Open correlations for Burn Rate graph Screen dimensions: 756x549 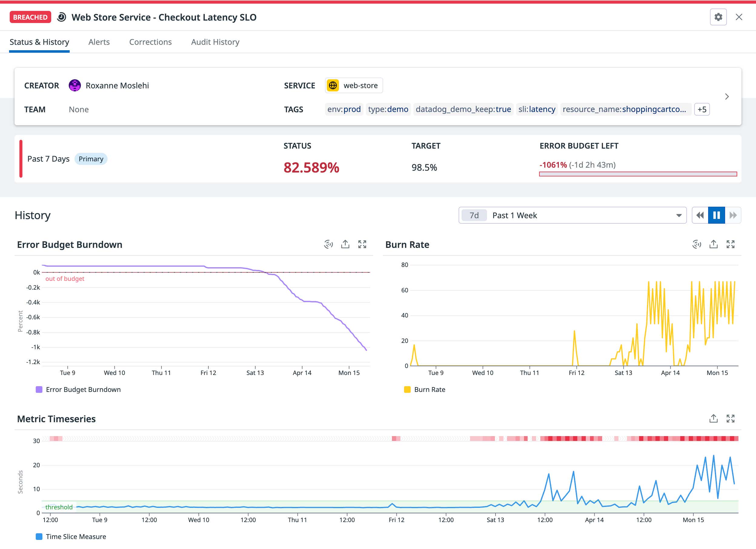pyautogui.click(x=696, y=244)
